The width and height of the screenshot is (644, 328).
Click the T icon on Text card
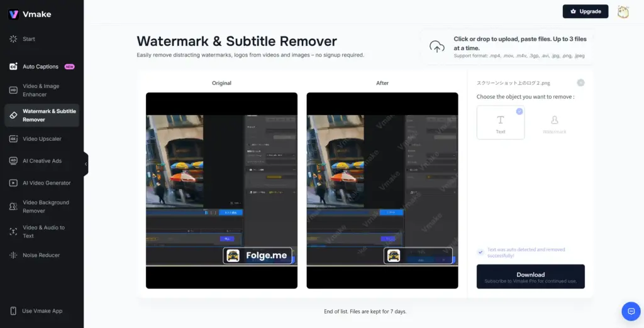pos(501,120)
